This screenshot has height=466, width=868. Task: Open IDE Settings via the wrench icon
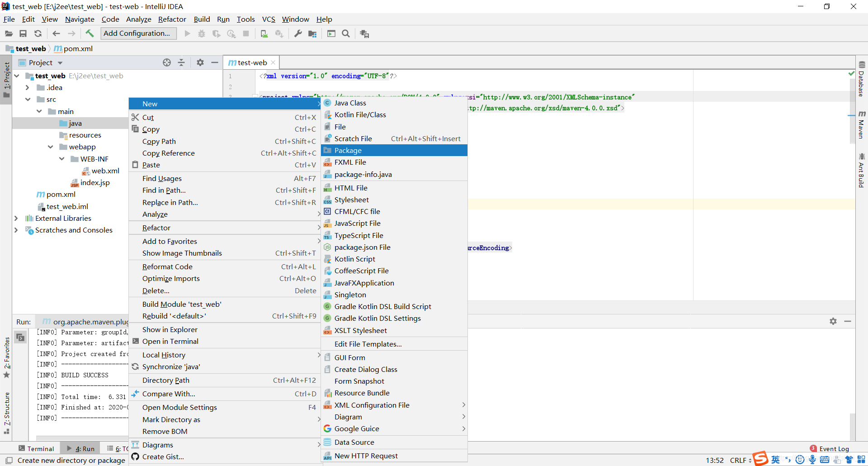pos(298,33)
